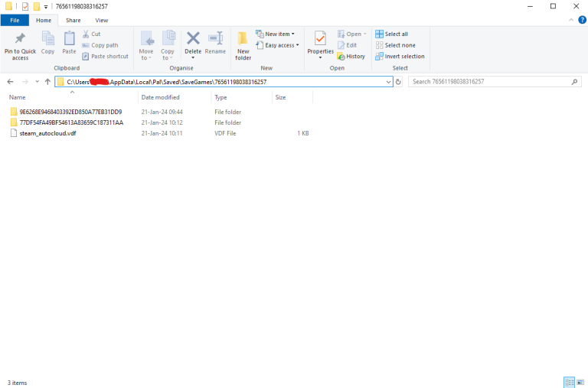Open Properties from the ribbon
Viewport: 588px width, 388px height.
click(x=320, y=44)
